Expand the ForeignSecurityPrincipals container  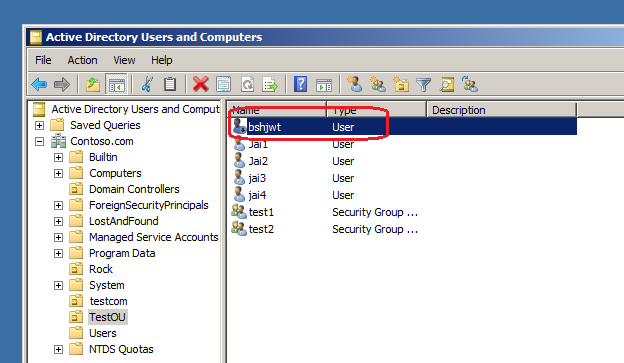tap(58, 205)
